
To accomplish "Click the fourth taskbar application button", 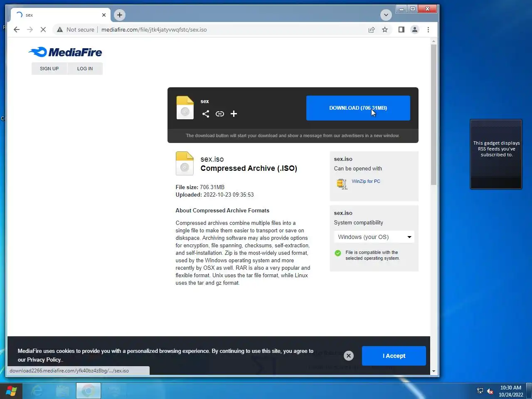I will pos(114,391).
